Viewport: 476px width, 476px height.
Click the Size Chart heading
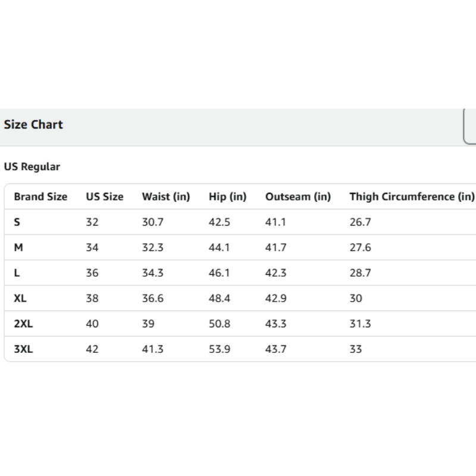click(x=33, y=125)
